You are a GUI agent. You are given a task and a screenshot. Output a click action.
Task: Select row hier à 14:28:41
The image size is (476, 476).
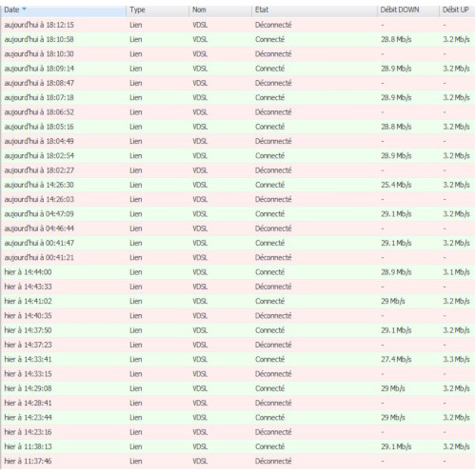point(238,403)
